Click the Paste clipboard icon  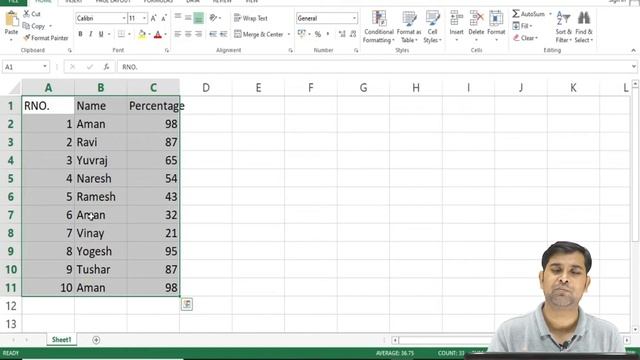11,19
